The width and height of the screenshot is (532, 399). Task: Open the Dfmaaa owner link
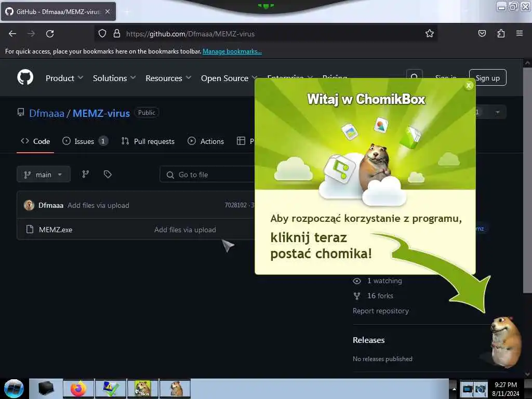(x=46, y=113)
